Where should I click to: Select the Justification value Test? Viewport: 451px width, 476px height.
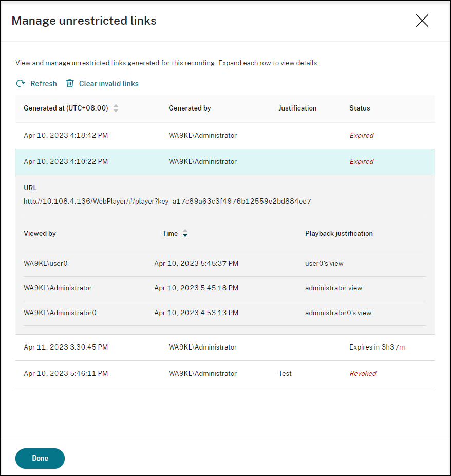tap(285, 373)
